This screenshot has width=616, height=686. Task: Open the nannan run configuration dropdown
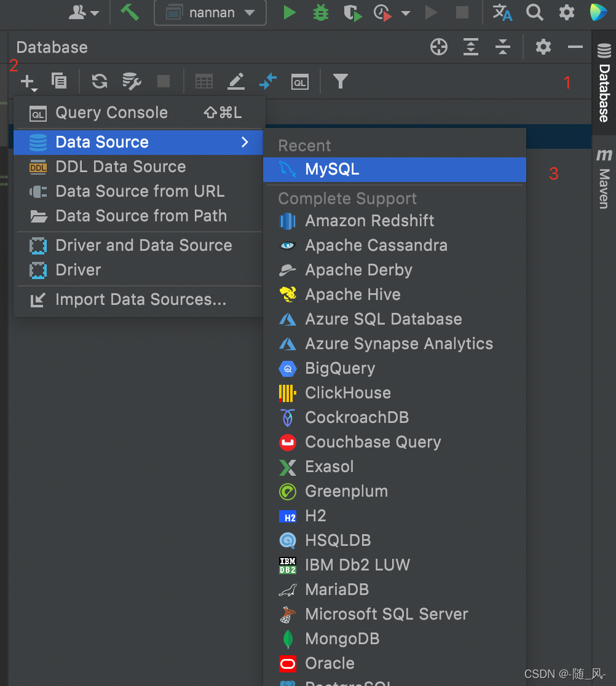pos(210,13)
